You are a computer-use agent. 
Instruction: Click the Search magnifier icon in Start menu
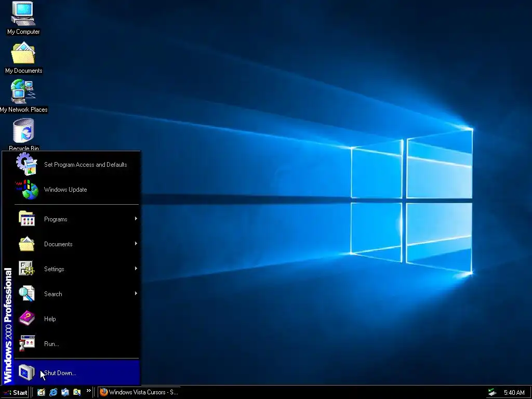27,294
